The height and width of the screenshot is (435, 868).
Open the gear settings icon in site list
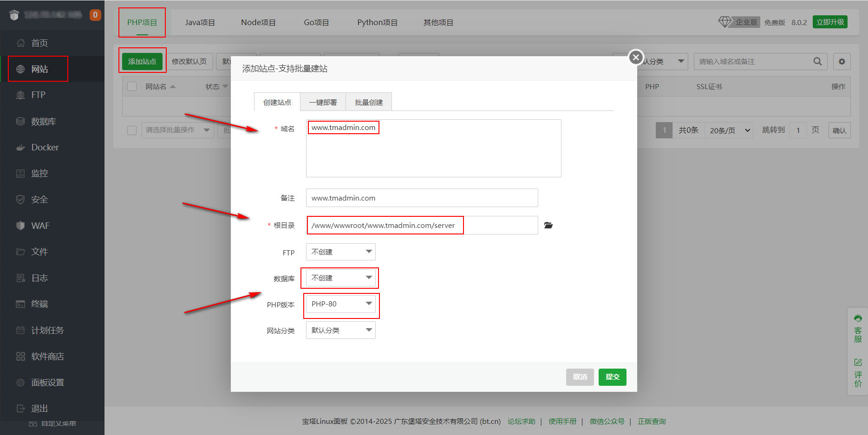point(842,61)
